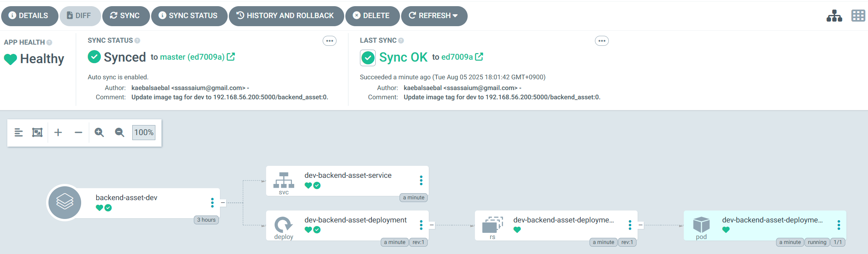The height and width of the screenshot is (254, 868).
Task: Zoom out with the magnifier minus icon
Action: pos(120,132)
